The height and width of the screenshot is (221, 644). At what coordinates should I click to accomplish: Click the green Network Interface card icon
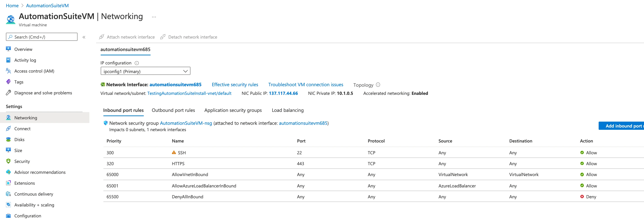102,85
